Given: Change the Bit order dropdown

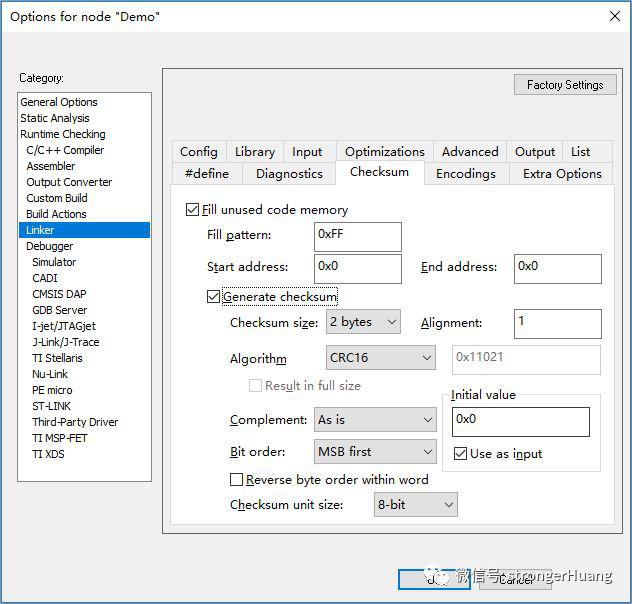Looking at the screenshot, I should [x=375, y=452].
